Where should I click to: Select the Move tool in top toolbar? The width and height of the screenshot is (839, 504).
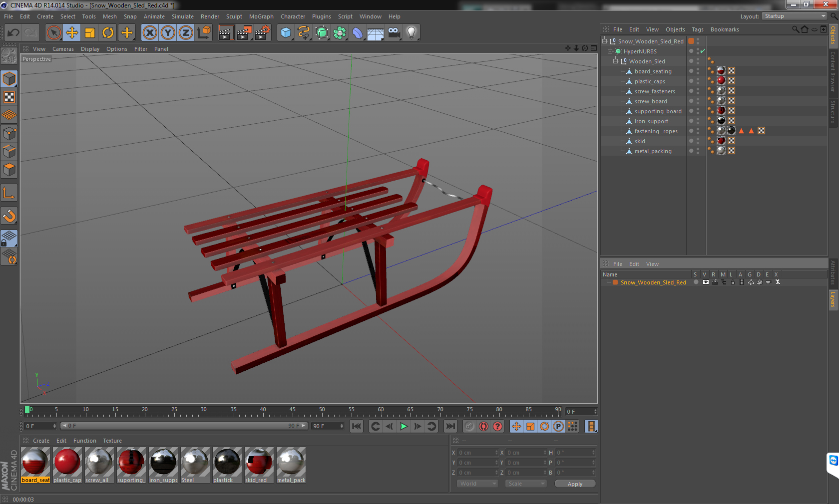[72, 33]
